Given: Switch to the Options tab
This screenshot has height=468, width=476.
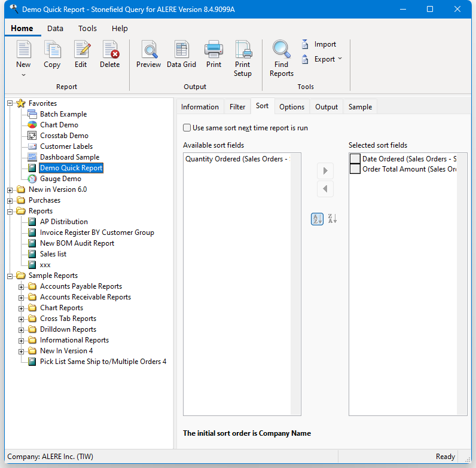Looking at the screenshot, I should [x=292, y=107].
